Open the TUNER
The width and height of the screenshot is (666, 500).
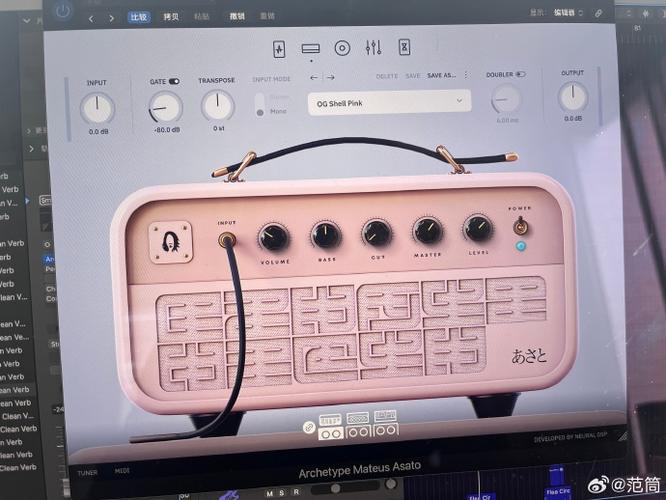tap(87, 472)
